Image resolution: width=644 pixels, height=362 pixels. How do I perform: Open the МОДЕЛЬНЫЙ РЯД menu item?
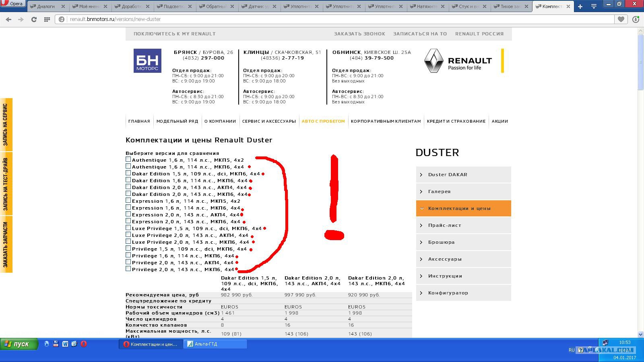(177, 121)
